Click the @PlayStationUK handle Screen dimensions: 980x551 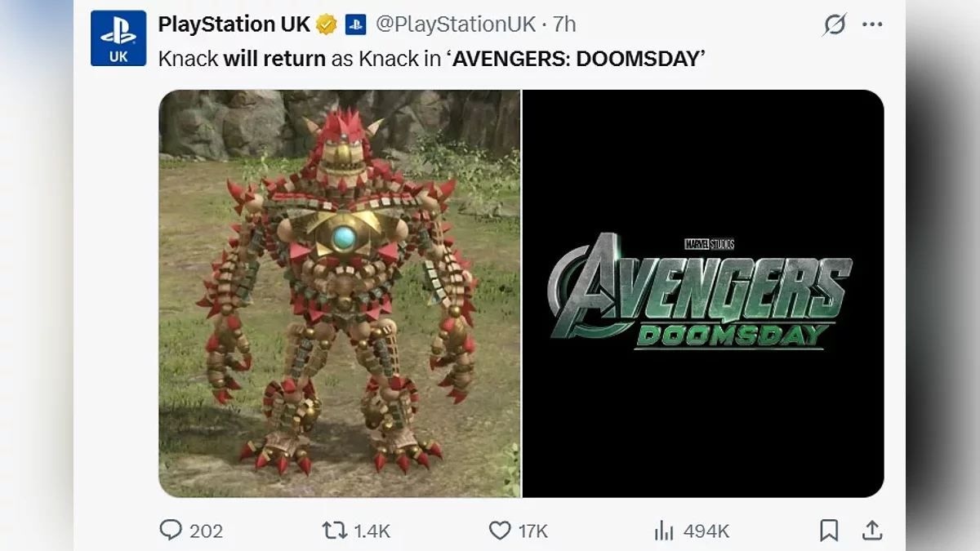(x=456, y=24)
